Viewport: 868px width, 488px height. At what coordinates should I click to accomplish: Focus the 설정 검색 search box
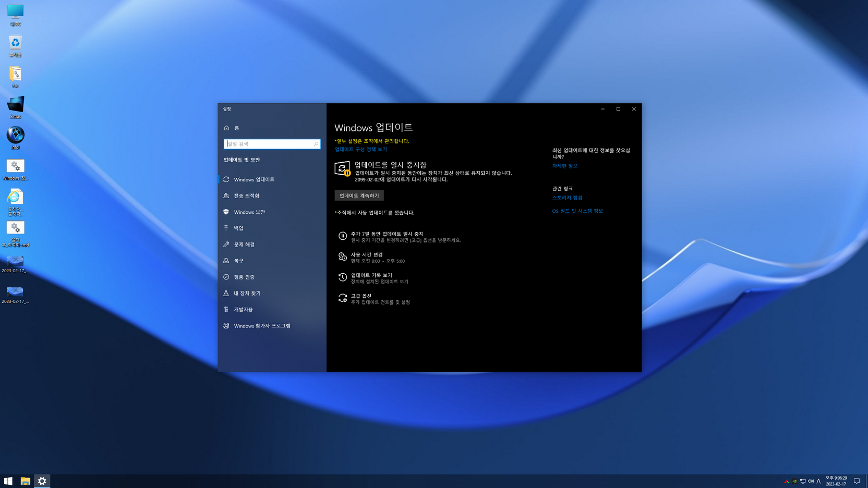272,144
